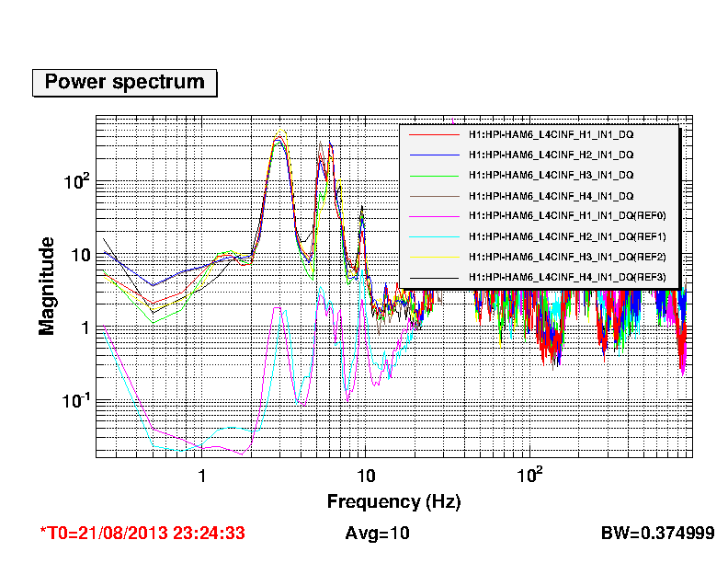This screenshot has height=563, width=728.
Task: Click the 10² y-axis tick label
Action: [x=76, y=181]
